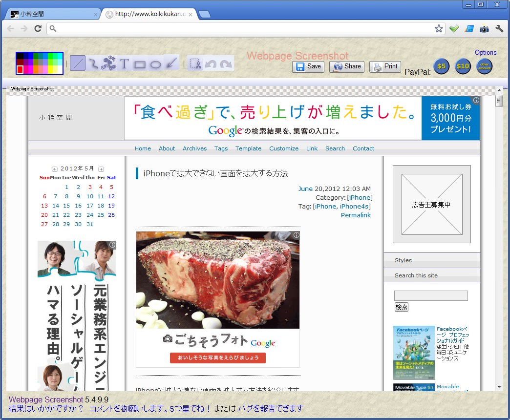Click the blue note extension icon
Viewport: 510px width, 420px height.
coord(469,29)
